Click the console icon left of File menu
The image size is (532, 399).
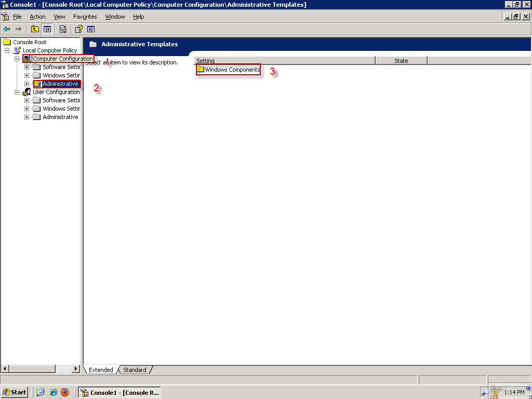pos(5,16)
